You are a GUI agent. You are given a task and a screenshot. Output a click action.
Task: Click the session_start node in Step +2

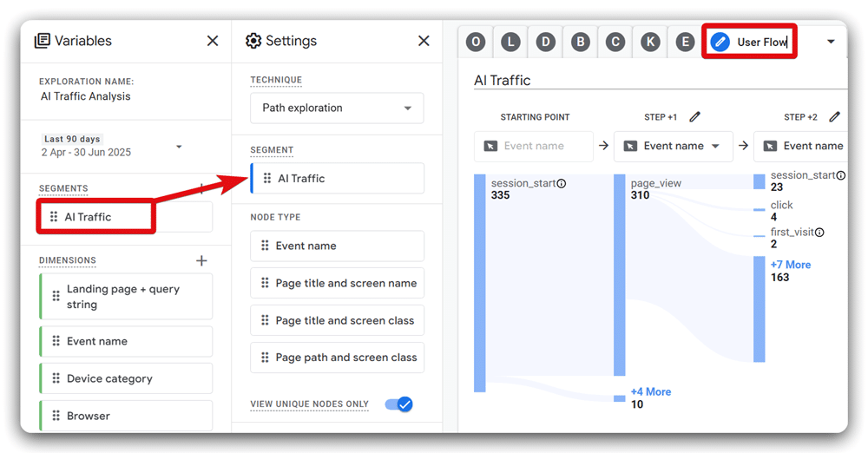tap(759, 181)
